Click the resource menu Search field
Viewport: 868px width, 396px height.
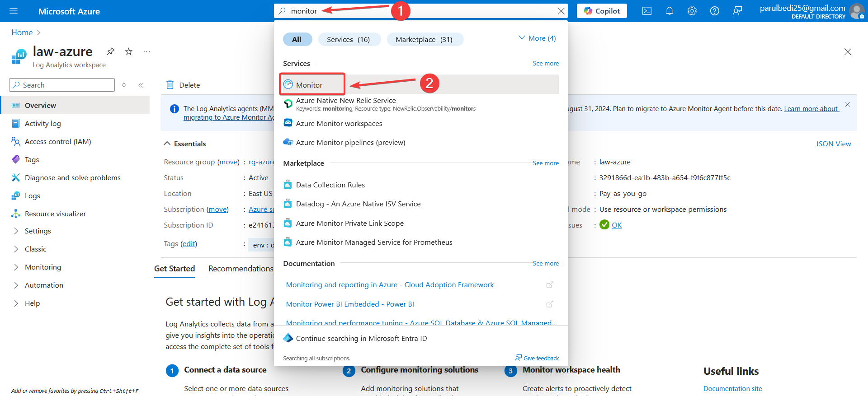(x=62, y=85)
